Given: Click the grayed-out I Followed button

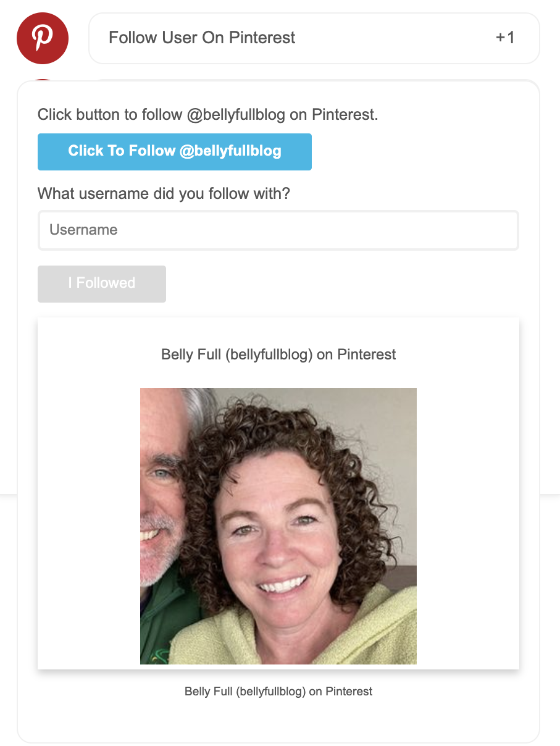Looking at the screenshot, I should coord(101,283).
